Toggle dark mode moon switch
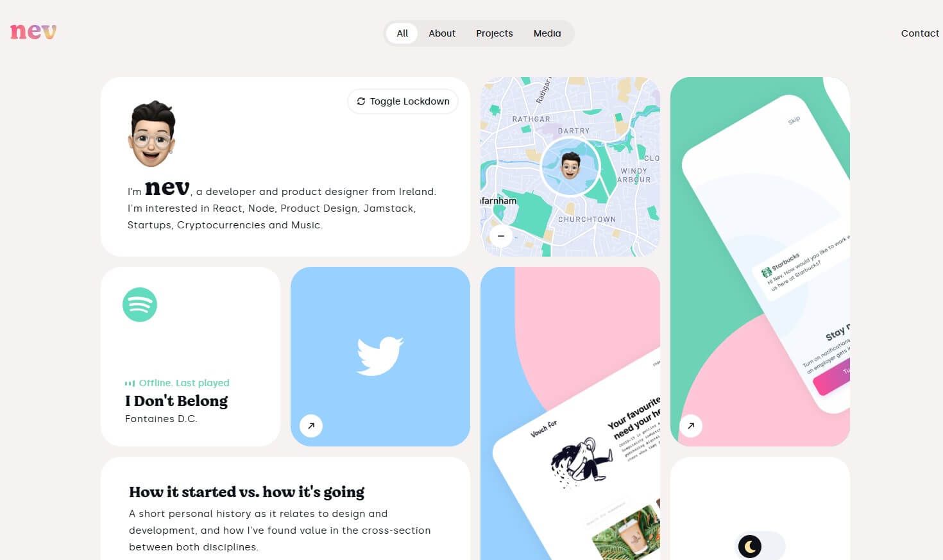The width and height of the screenshot is (943, 560). (760, 546)
